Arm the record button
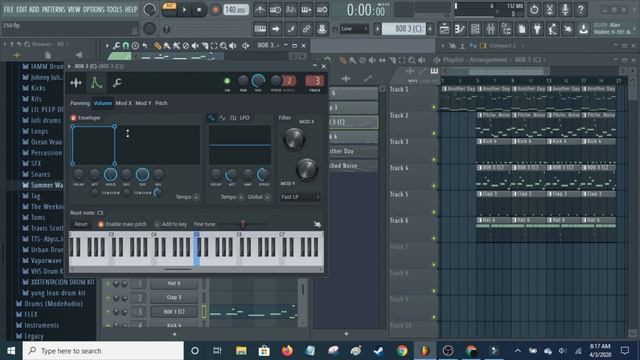 tap(215, 10)
